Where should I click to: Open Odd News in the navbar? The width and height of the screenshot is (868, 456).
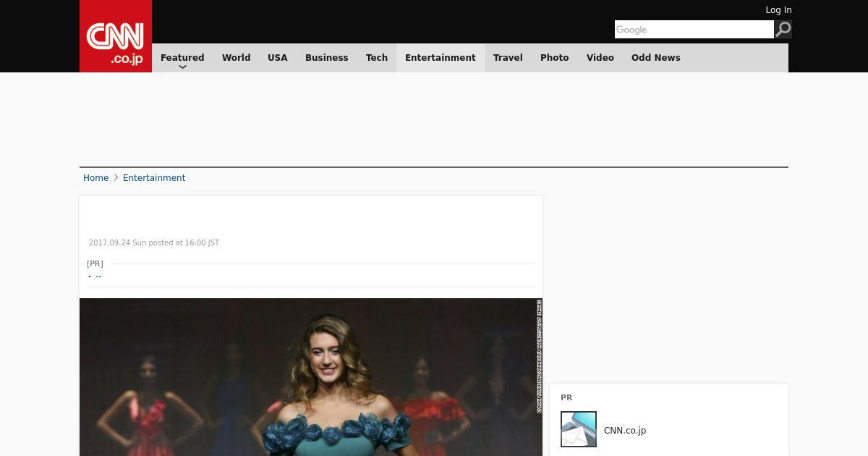[x=655, y=58]
